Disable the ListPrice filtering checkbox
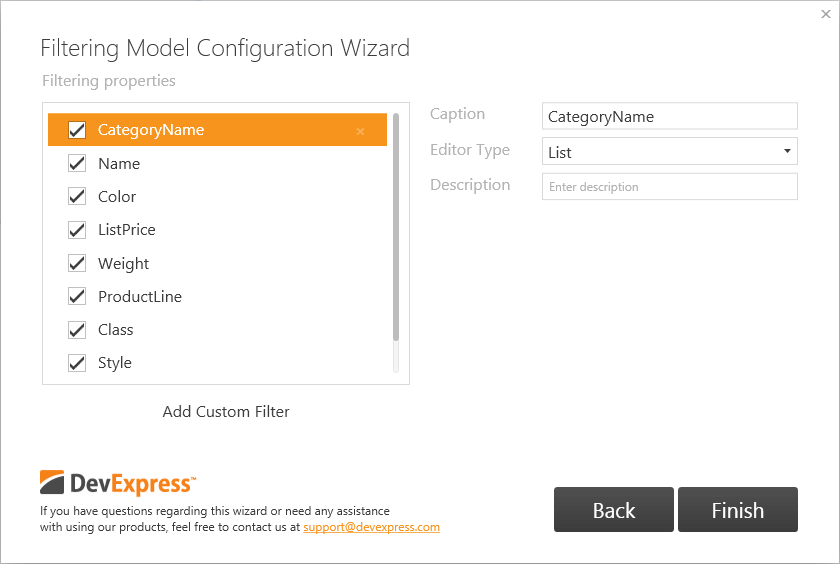 click(77, 230)
